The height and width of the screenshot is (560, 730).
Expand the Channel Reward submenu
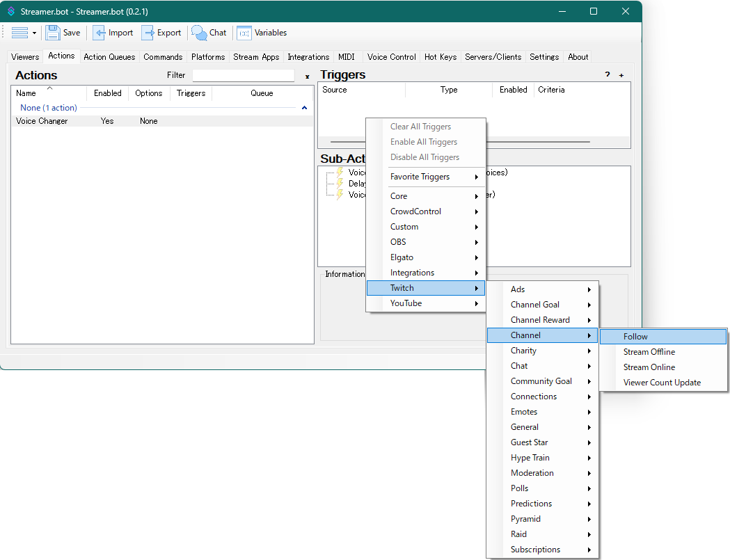click(x=542, y=320)
